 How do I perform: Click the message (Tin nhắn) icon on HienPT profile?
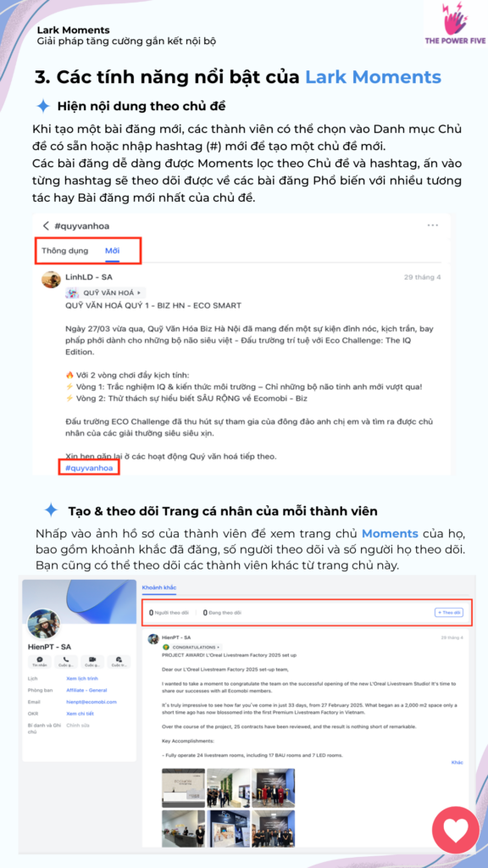pyautogui.click(x=37, y=661)
